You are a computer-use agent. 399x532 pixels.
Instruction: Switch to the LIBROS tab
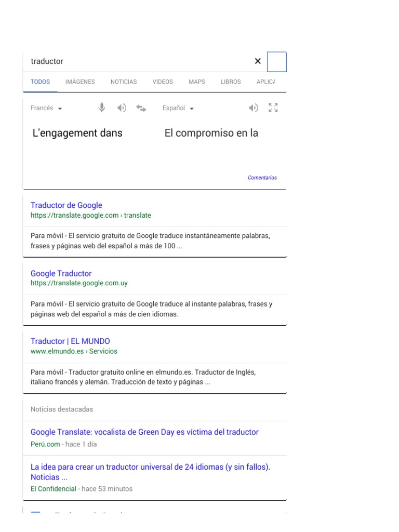tap(231, 82)
